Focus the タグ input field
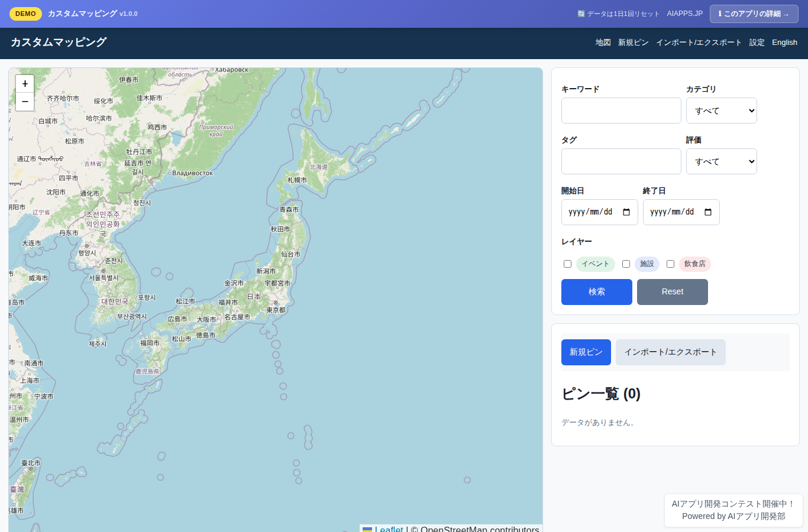 pyautogui.click(x=621, y=161)
